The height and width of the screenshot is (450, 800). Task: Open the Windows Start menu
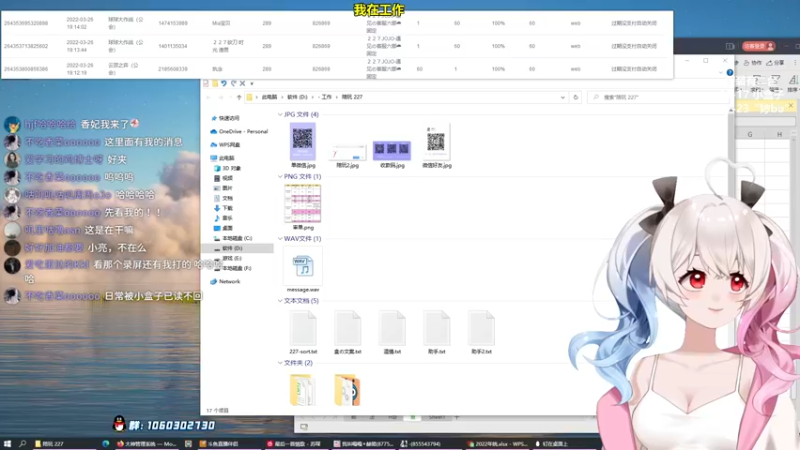(7, 444)
